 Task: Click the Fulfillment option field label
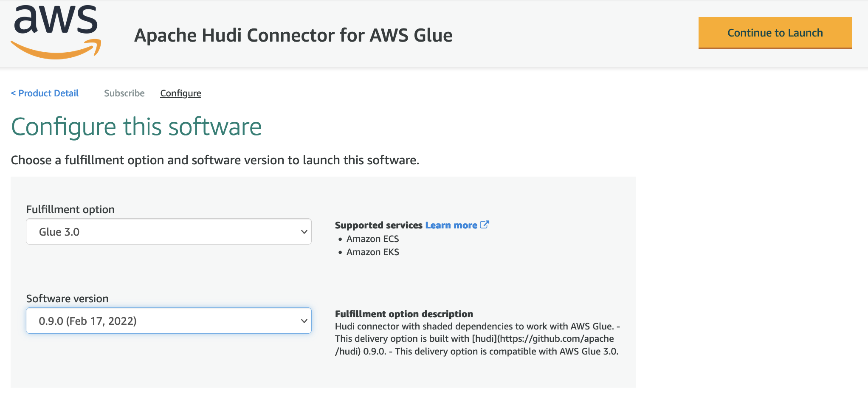(70, 209)
